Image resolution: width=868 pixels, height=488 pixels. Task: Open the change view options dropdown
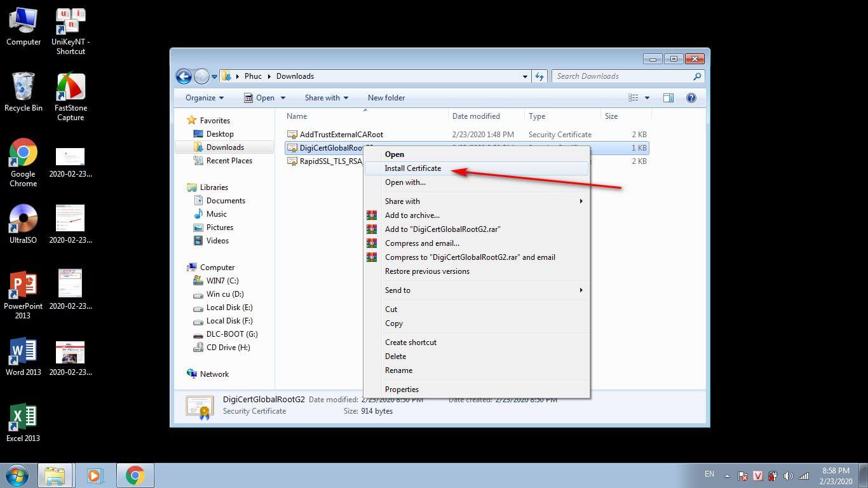pyautogui.click(x=647, y=98)
